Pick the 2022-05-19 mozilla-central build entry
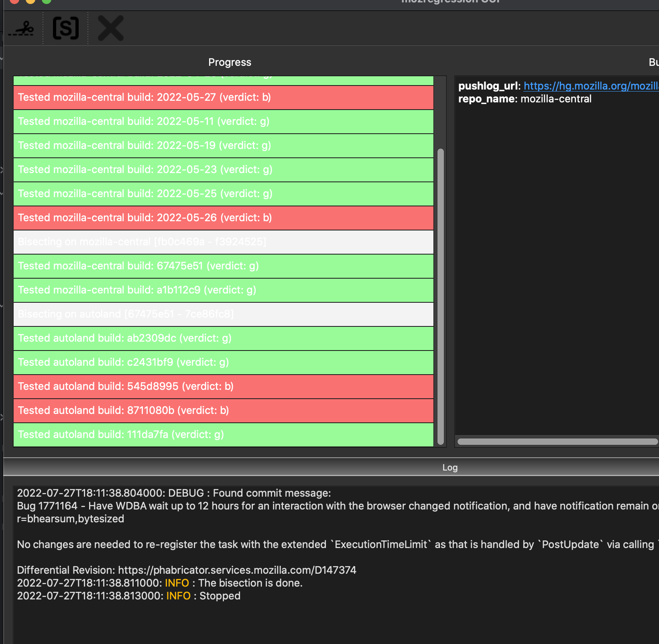 tap(223, 146)
